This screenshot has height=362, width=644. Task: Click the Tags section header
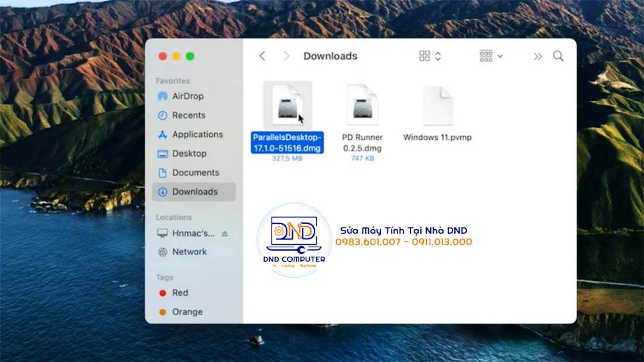(x=165, y=277)
